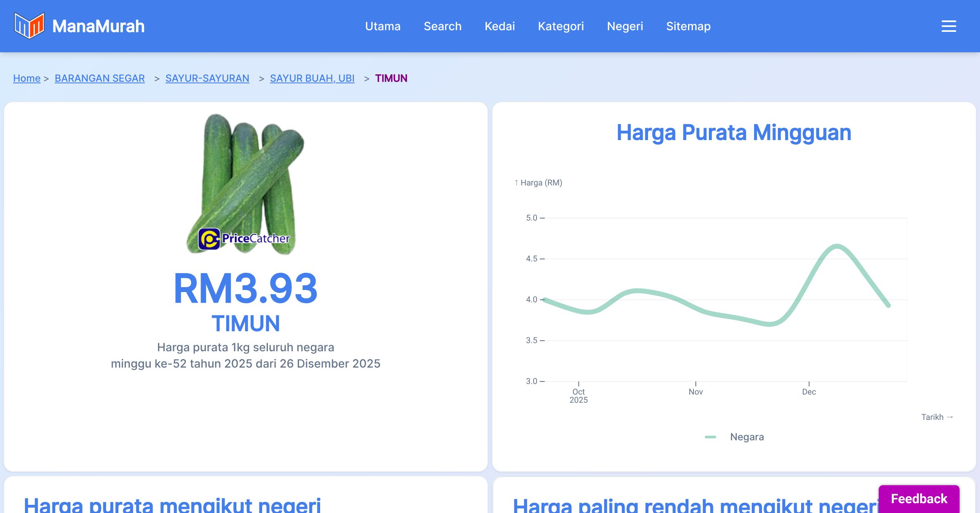This screenshot has width=980, height=513.
Task: Open the Kategori menu item
Action: tap(561, 26)
